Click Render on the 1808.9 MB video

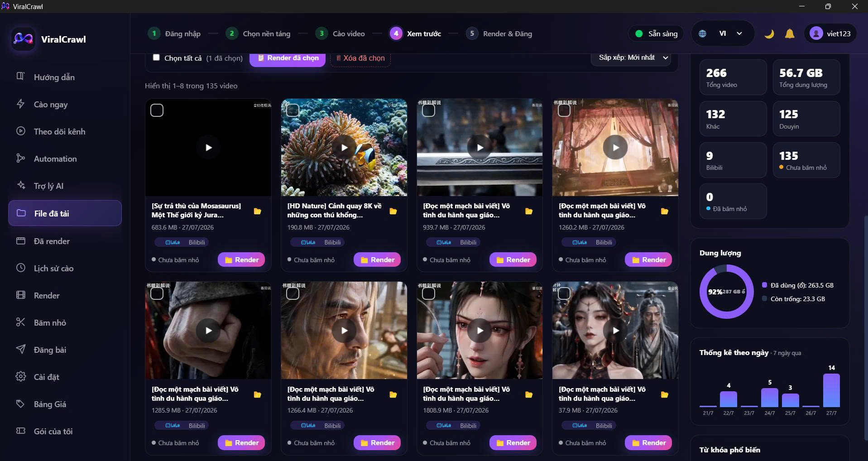(513, 442)
